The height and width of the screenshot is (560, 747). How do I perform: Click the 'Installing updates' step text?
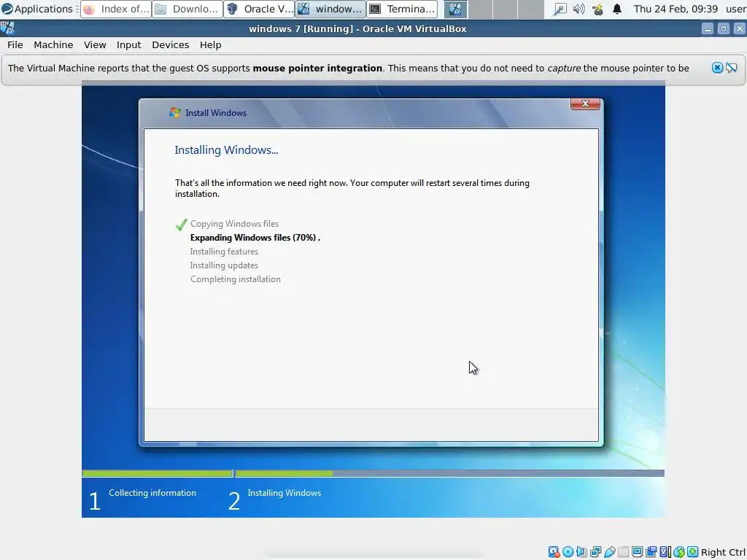(224, 265)
